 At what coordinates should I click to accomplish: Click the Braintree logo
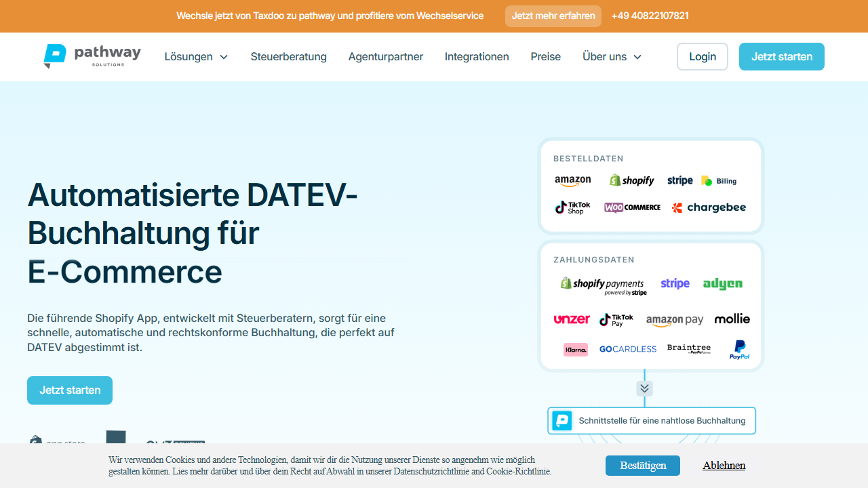[x=689, y=348]
